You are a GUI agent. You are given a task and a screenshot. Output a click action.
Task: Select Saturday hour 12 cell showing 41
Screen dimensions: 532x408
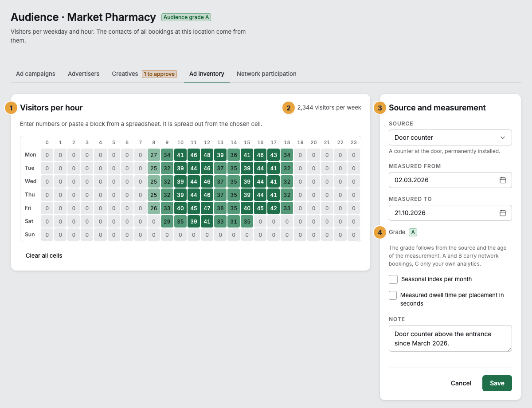click(207, 222)
